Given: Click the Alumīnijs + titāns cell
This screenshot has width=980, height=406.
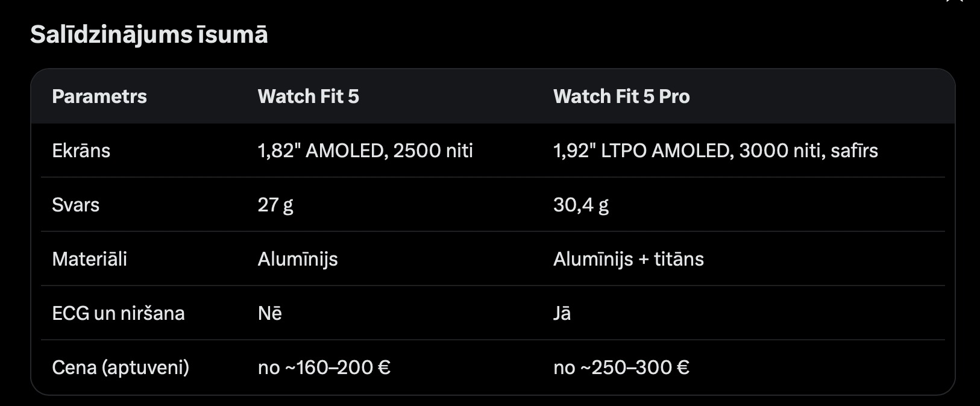Looking at the screenshot, I should [629, 260].
